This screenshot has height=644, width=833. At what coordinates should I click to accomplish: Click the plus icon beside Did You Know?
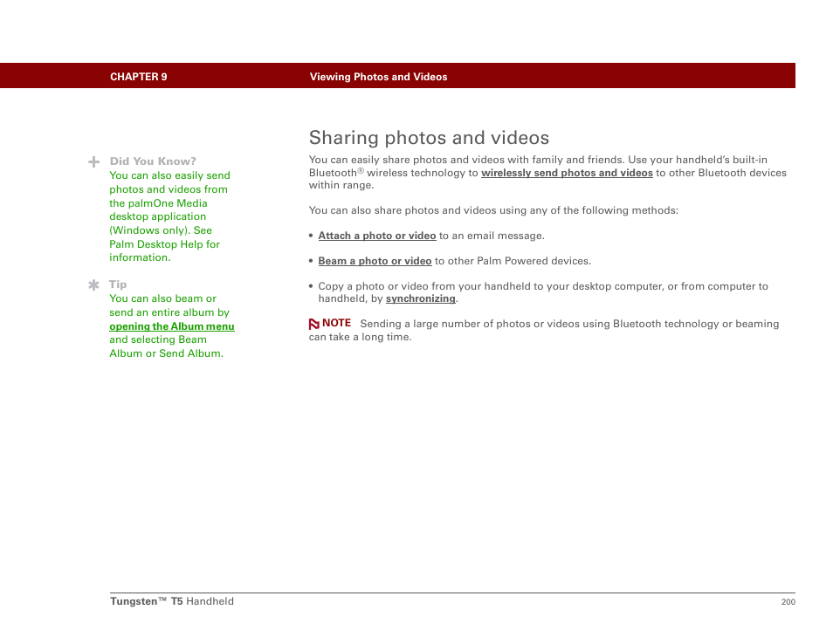tap(94, 162)
